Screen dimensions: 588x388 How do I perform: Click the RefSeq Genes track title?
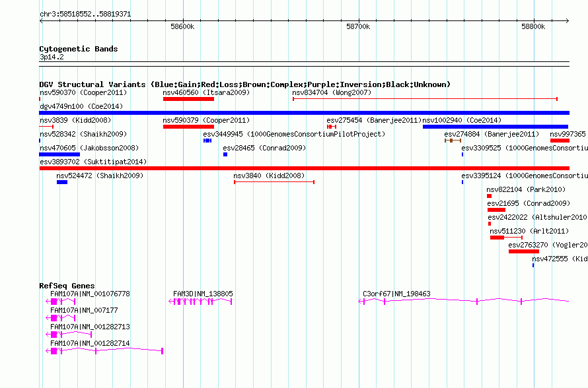point(67,286)
